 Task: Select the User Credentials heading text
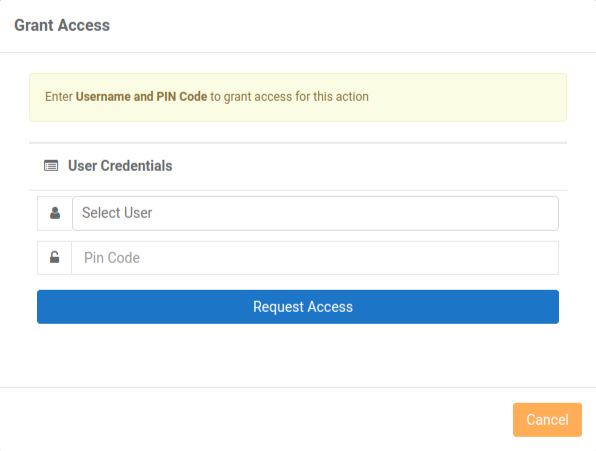pyautogui.click(x=120, y=166)
